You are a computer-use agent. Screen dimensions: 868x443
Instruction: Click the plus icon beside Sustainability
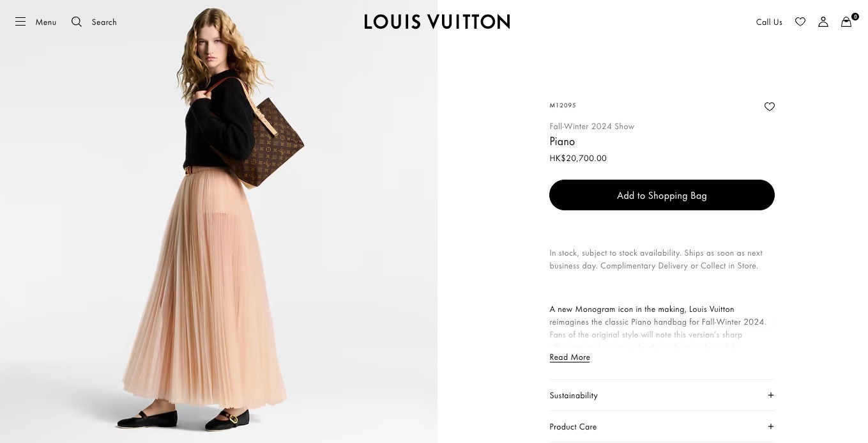pyautogui.click(x=771, y=395)
